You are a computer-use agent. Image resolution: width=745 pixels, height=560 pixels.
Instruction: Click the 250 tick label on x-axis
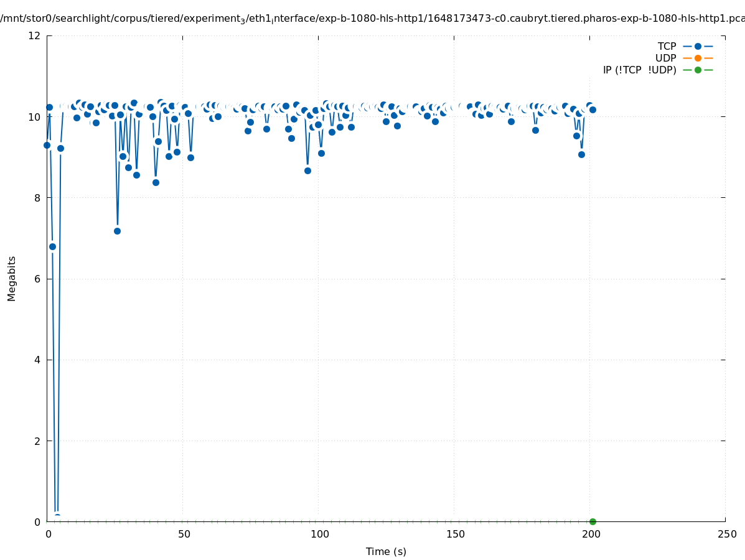click(x=726, y=534)
